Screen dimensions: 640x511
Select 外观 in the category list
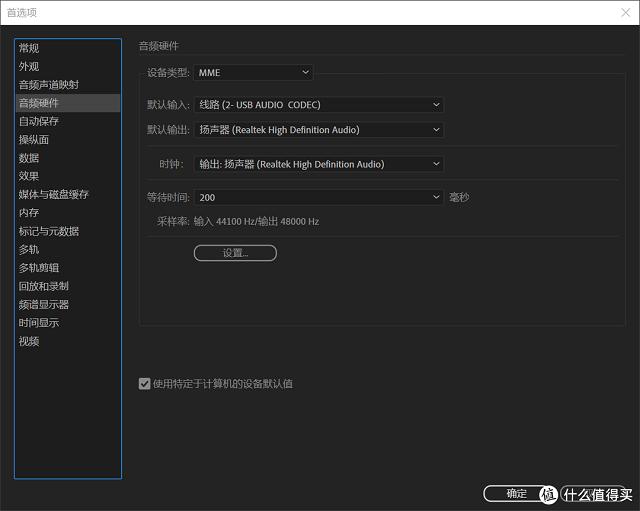[x=30, y=66]
